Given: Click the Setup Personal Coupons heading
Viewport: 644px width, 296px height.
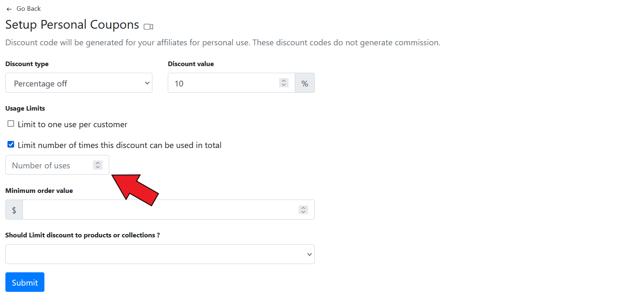Looking at the screenshot, I should 72,25.
